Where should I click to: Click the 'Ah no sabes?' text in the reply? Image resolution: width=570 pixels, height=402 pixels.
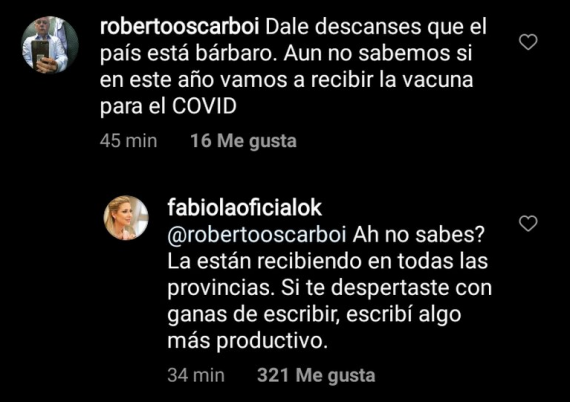pos(419,235)
